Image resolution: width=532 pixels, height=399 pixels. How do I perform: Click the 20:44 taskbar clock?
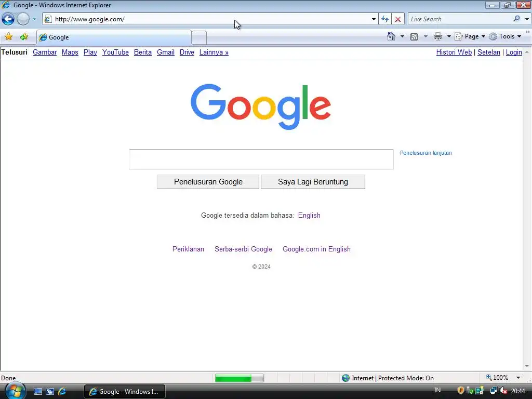pyautogui.click(x=518, y=391)
